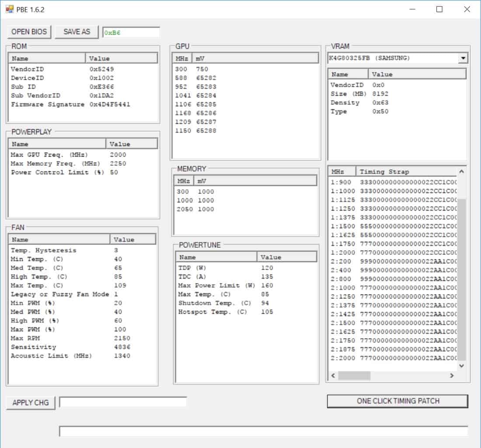
Task: Open a BIOS file with OPEN BIOS
Action: pos(29,31)
